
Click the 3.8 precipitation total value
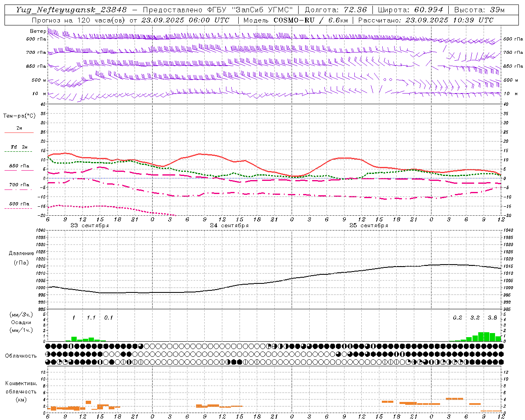492,317
